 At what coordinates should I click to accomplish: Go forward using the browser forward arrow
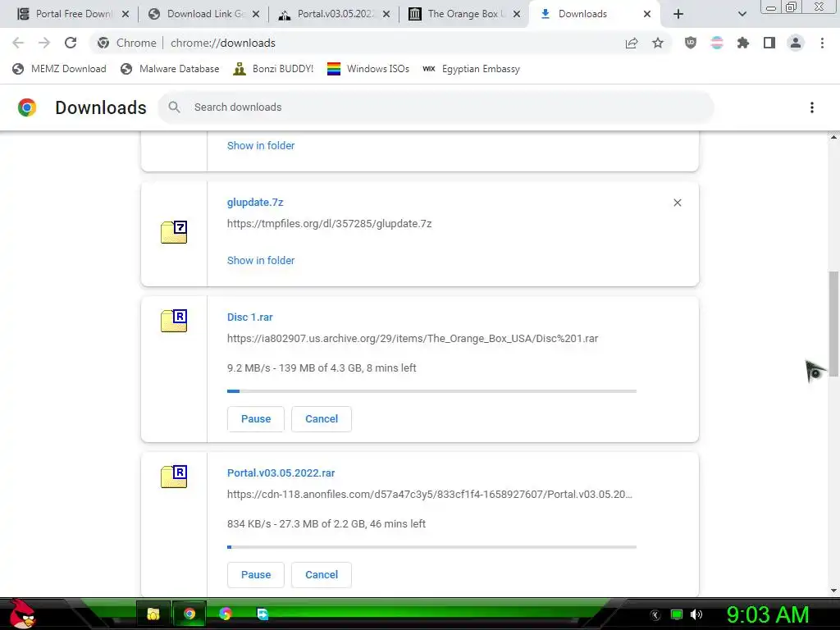[44, 43]
